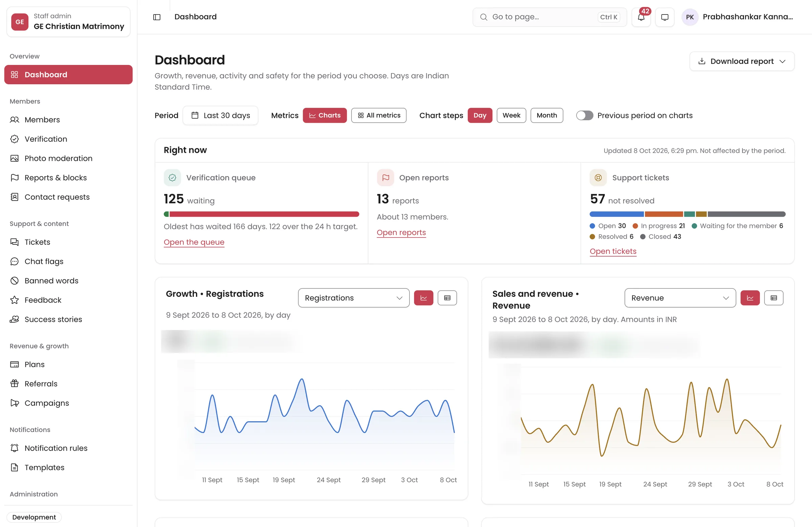This screenshot has height=527, width=812.
Task: Switch Revenue card to table view
Action: 773,298
